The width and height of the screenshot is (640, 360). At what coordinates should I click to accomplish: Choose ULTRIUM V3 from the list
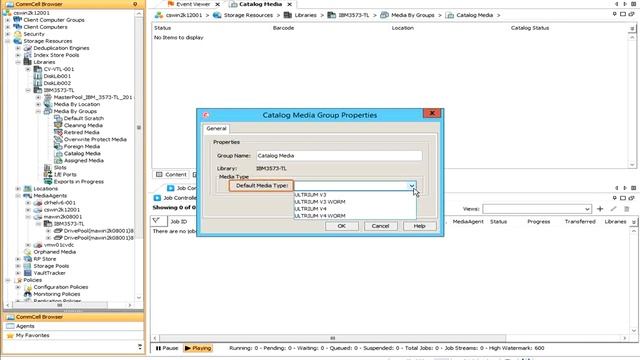[x=355, y=195]
